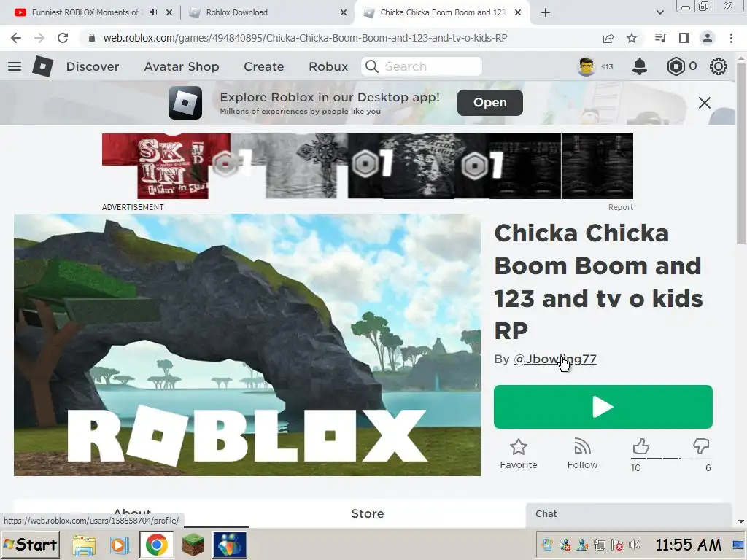Image resolution: width=747 pixels, height=560 pixels.
Task: Click the volume speaker tray icon
Action: pyautogui.click(x=634, y=544)
